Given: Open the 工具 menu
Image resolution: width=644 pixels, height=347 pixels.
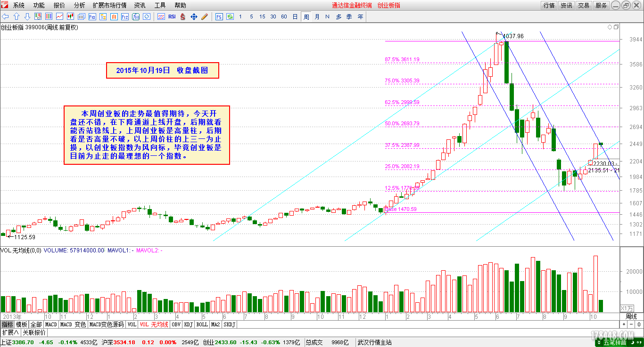Looking at the screenshot, I should point(160,5).
